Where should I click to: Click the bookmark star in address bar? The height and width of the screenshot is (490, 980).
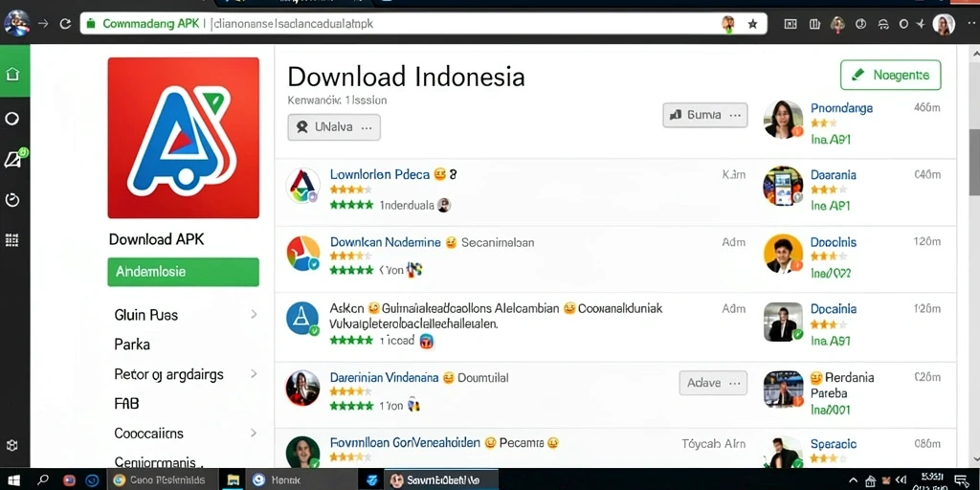[x=752, y=24]
